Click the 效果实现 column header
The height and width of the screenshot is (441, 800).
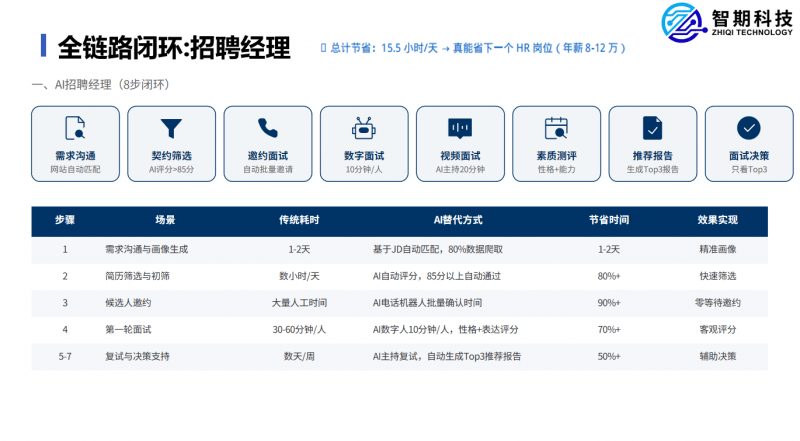(717, 220)
